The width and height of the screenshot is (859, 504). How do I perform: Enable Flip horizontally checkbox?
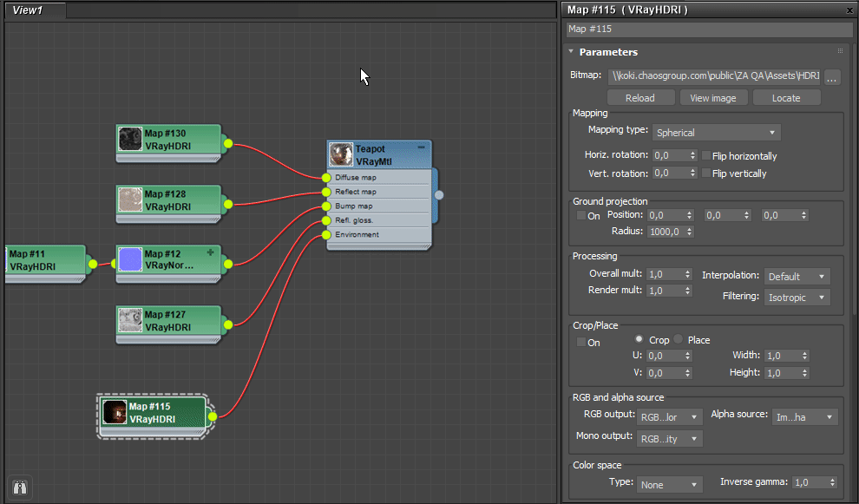tap(705, 156)
